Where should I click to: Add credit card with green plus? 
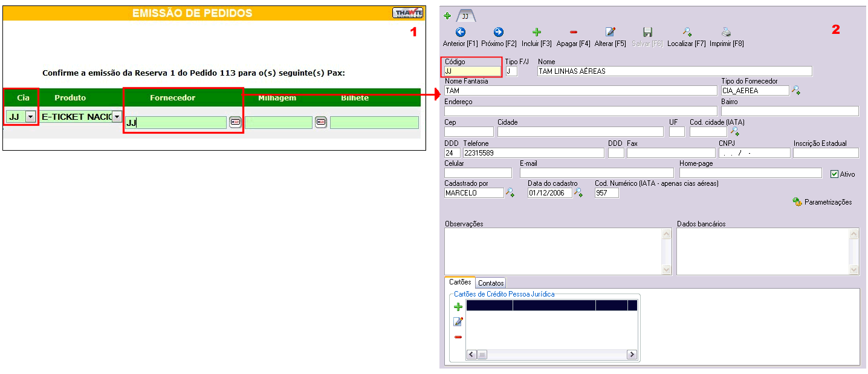pos(458,307)
